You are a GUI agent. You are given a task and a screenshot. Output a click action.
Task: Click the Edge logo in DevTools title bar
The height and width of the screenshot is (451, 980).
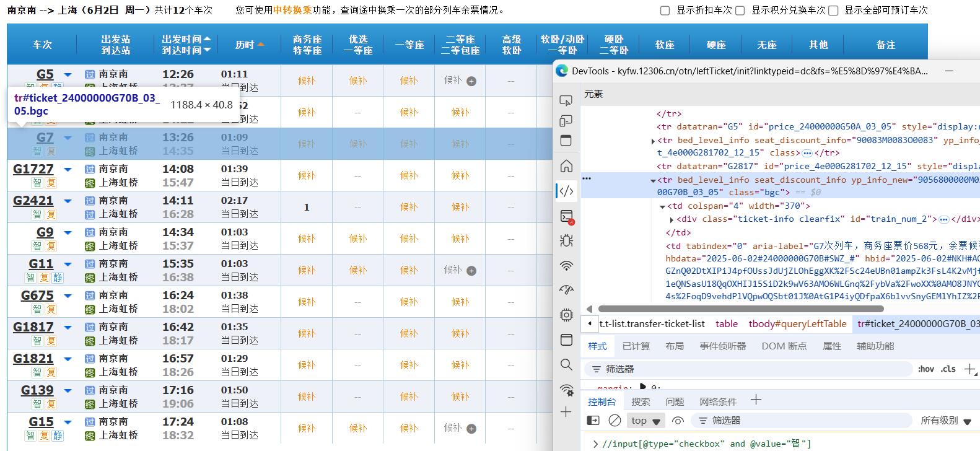(x=562, y=71)
